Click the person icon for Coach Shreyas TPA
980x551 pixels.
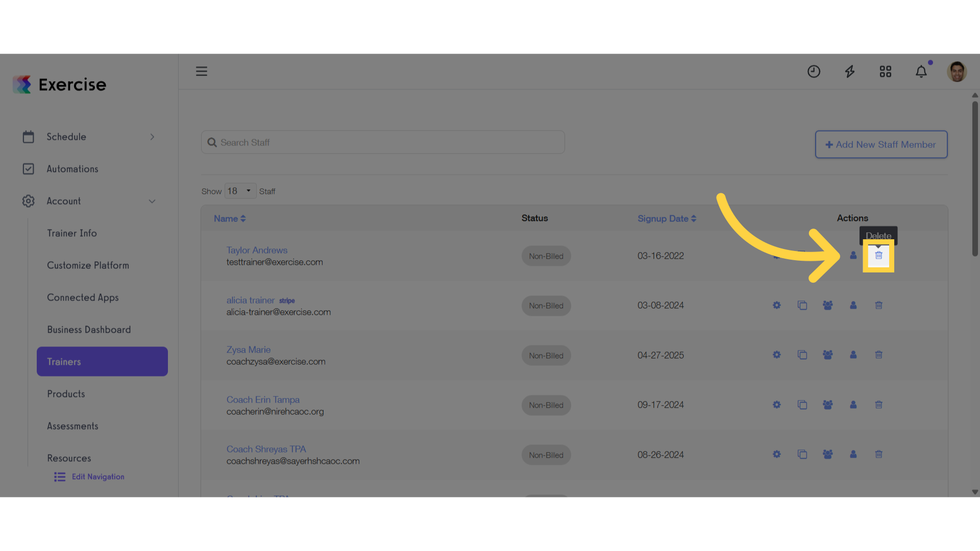tap(853, 454)
